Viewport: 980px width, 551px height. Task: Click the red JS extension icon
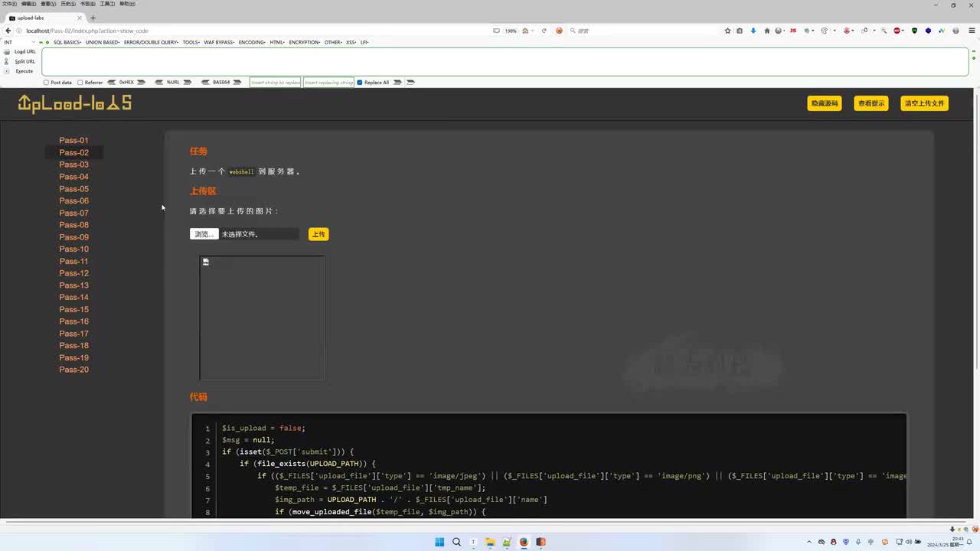[x=792, y=31]
